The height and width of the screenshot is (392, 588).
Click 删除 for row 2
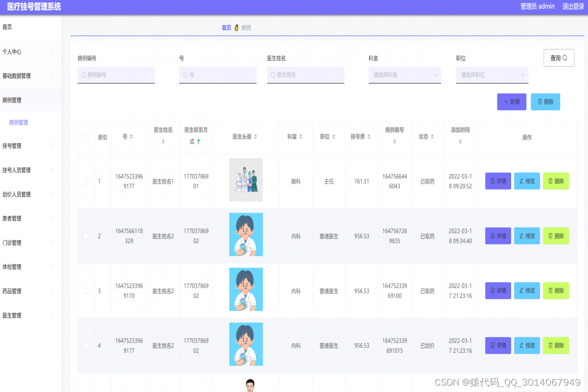pos(556,236)
